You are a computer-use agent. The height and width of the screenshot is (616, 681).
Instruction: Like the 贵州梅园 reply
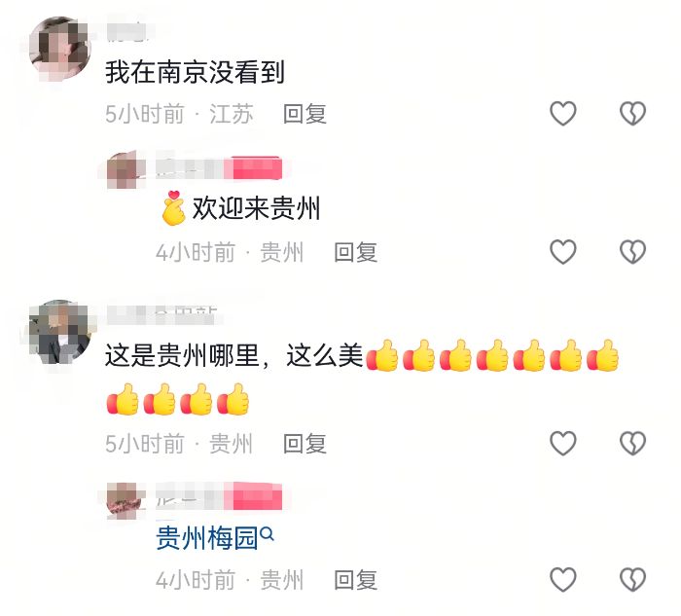(x=563, y=579)
